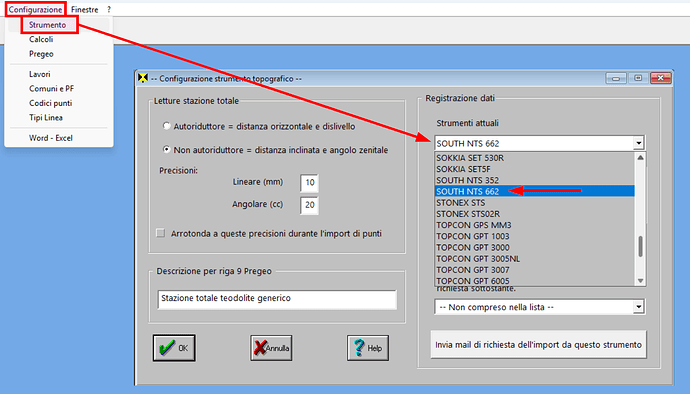Viewport: 690px width, 394px height.
Task: Confirm with the OK button
Action: (174, 348)
